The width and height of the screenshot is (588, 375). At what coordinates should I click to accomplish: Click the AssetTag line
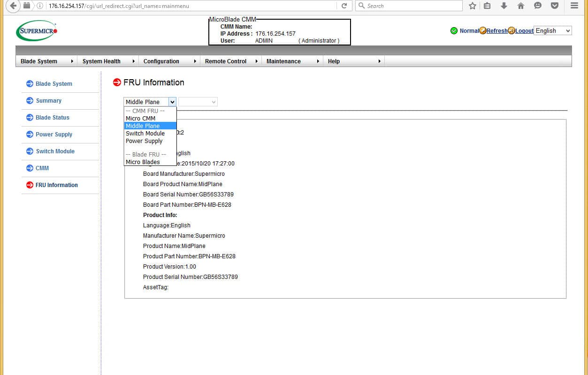156,287
